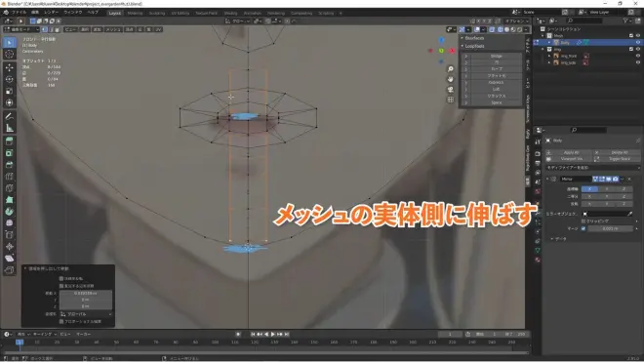Screen dimensions: 644x362
Task: Enable the Clipping checkbox in Mirror modifier
Action: [584, 221]
